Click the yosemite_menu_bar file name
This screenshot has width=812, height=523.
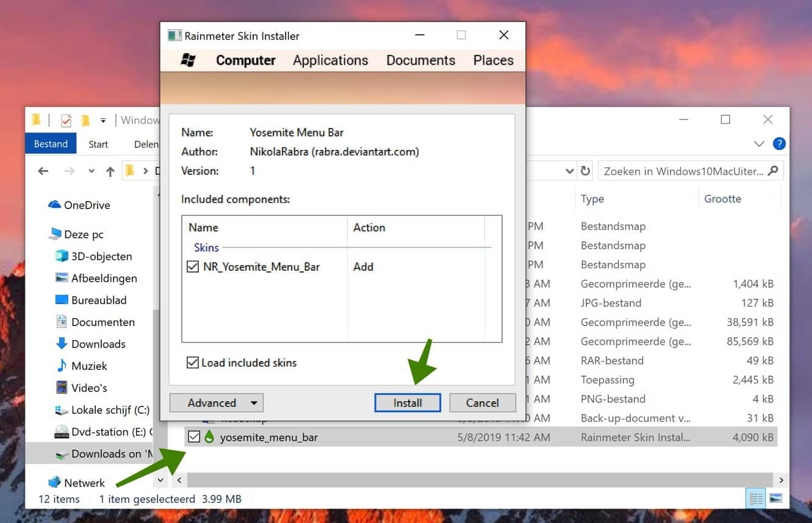269,437
